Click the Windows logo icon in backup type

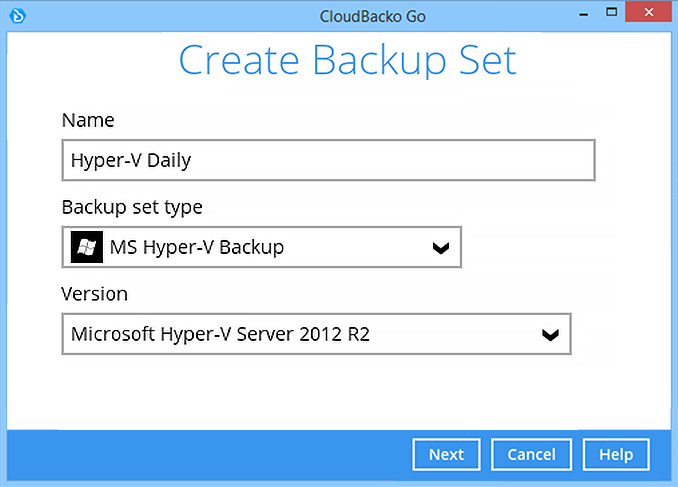click(87, 247)
